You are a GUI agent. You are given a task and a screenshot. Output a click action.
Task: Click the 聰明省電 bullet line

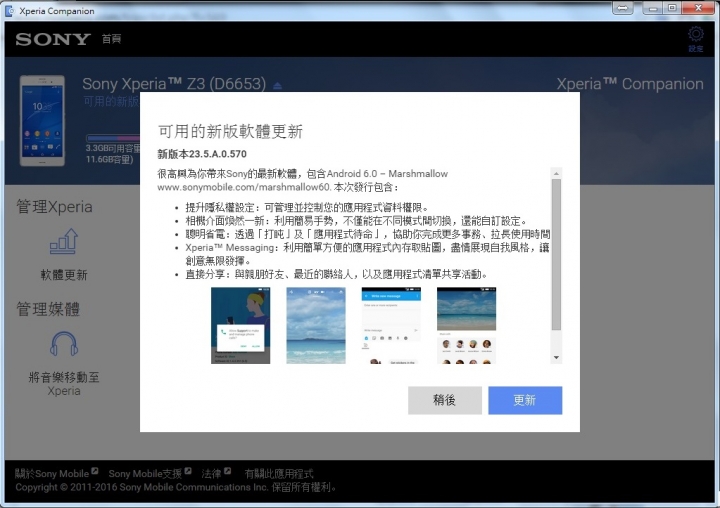click(x=367, y=234)
